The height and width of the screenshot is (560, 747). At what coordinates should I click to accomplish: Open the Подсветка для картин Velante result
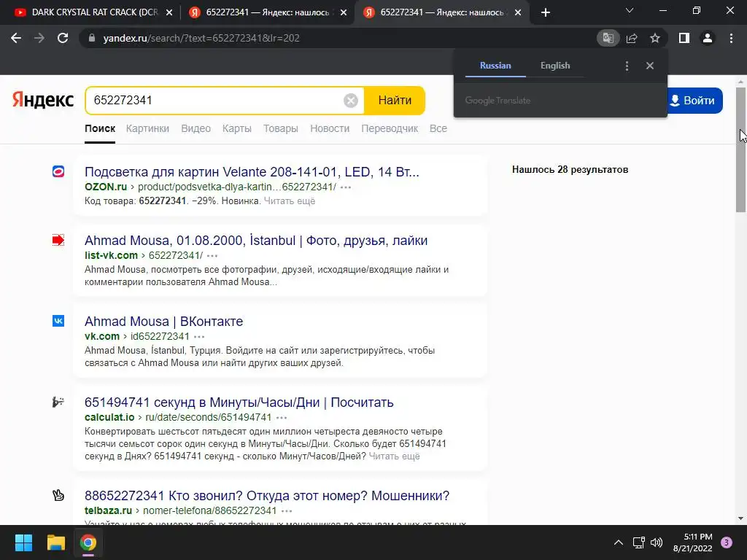[252, 172]
